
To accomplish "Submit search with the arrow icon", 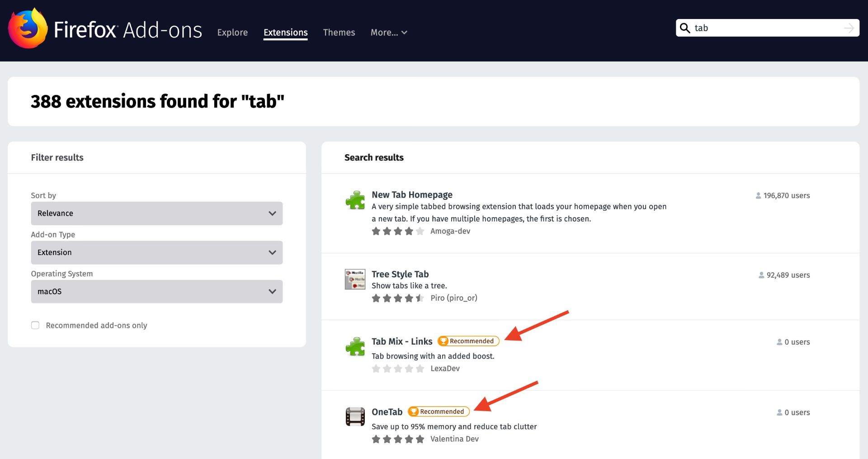I will [x=849, y=28].
